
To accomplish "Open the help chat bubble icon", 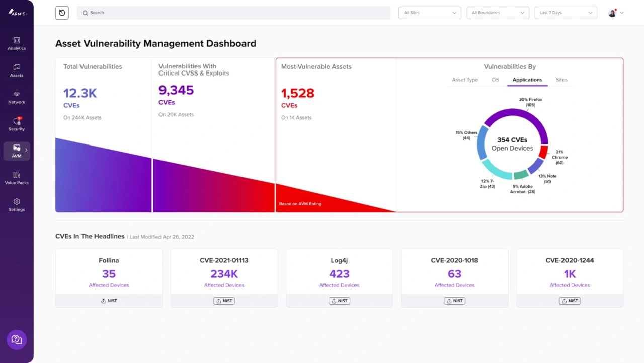I will pyautogui.click(x=17, y=340).
